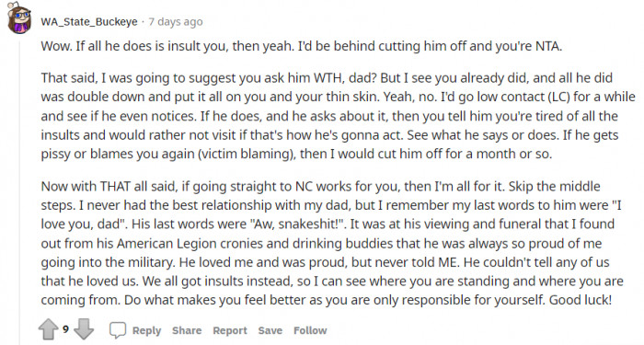The image size is (644, 345).
Task: Click the paragraph starting "That said, I was"
Action: coord(338,116)
